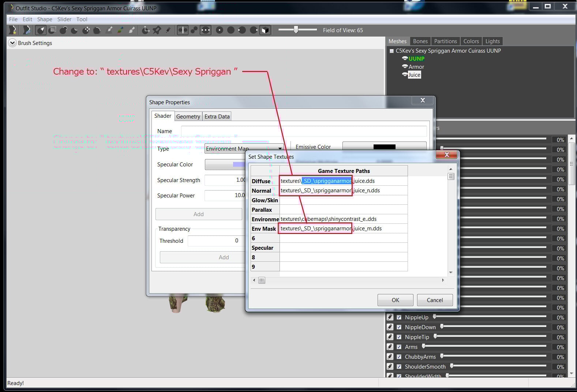The height and width of the screenshot is (392, 577).
Task: Switch to the Geometry tab
Action: 188,116
